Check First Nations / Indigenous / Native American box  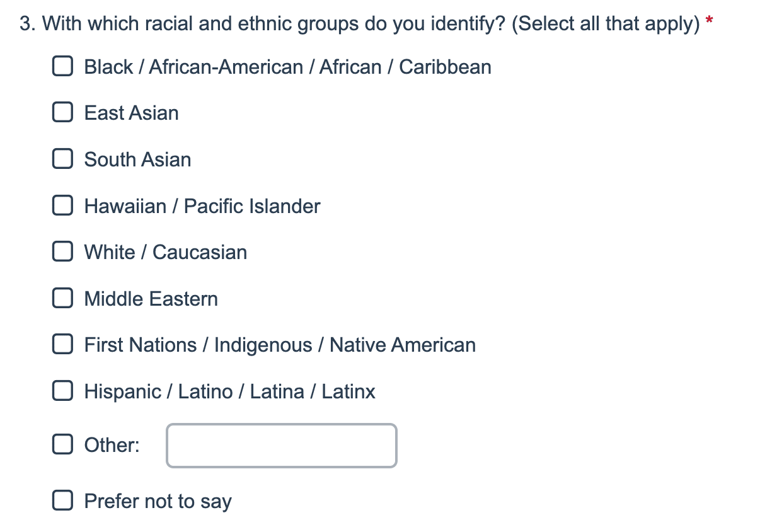pyautogui.click(x=61, y=345)
